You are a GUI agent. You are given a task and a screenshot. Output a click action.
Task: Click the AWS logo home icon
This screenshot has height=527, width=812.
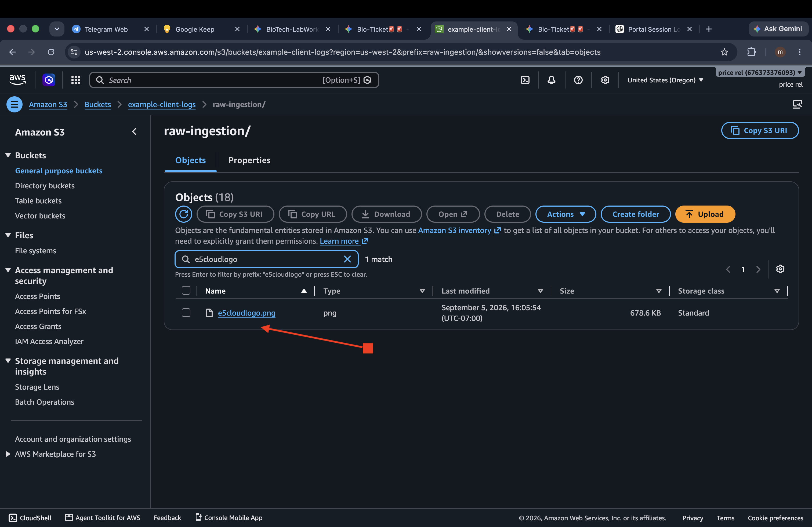pyautogui.click(x=17, y=80)
